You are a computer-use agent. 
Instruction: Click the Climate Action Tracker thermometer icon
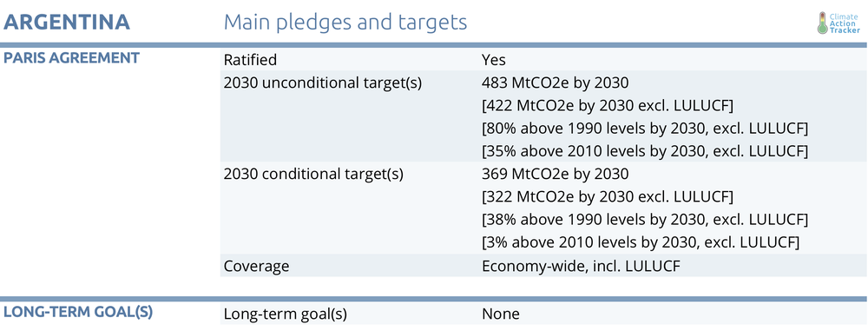tap(822, 23)
